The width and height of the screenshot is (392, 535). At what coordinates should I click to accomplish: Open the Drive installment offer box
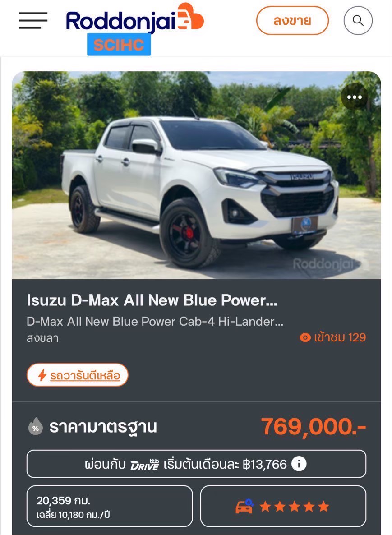click(x=196, y=464)
